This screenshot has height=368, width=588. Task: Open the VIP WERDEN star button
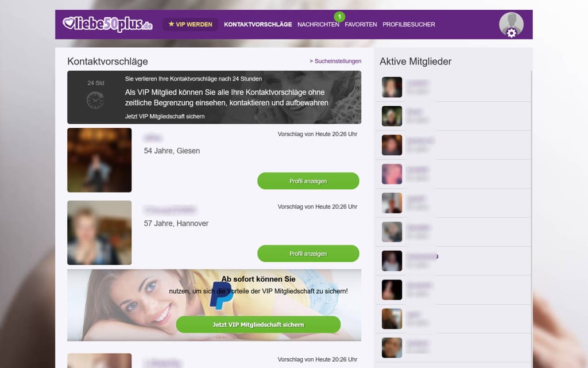pyautogui.click(x=190, y=24)
